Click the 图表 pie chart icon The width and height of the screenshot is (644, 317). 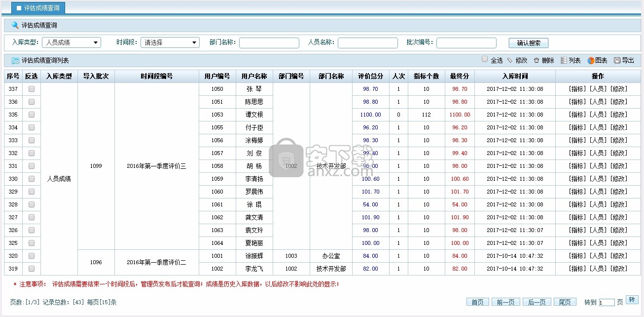(x=591, y=60)
